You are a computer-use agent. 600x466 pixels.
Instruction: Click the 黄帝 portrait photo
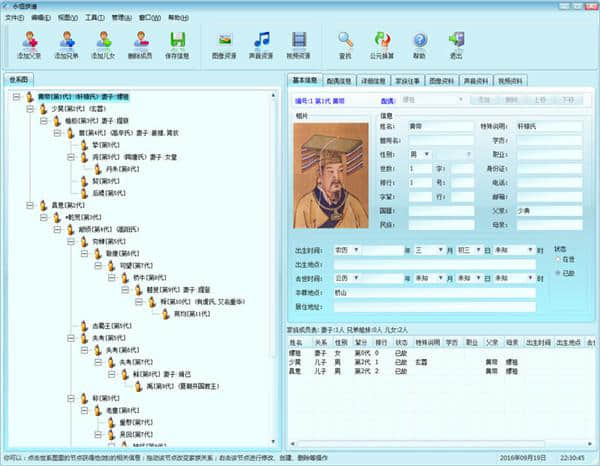coord(331,175)
